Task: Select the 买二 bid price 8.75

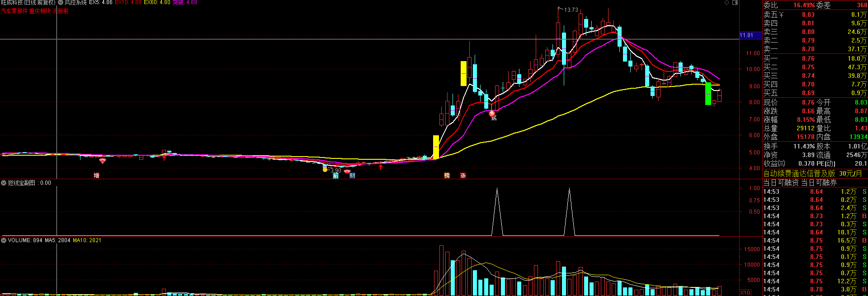Action: [x=808, y=67]
